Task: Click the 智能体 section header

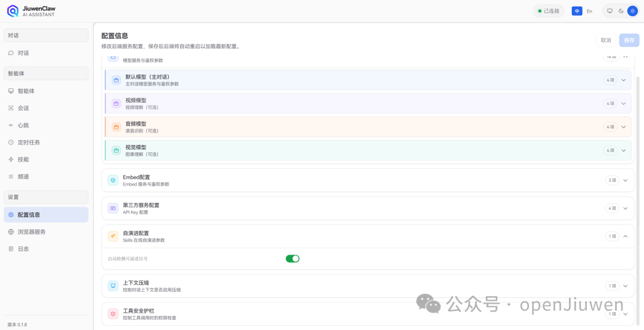Action: coord(46,73)
